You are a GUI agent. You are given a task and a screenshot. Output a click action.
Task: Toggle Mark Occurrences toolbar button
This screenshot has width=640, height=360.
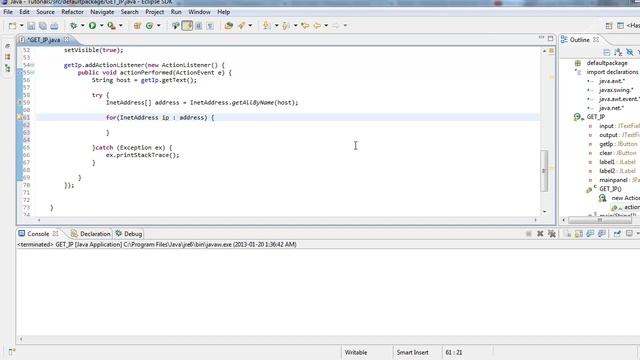point(187,26)
